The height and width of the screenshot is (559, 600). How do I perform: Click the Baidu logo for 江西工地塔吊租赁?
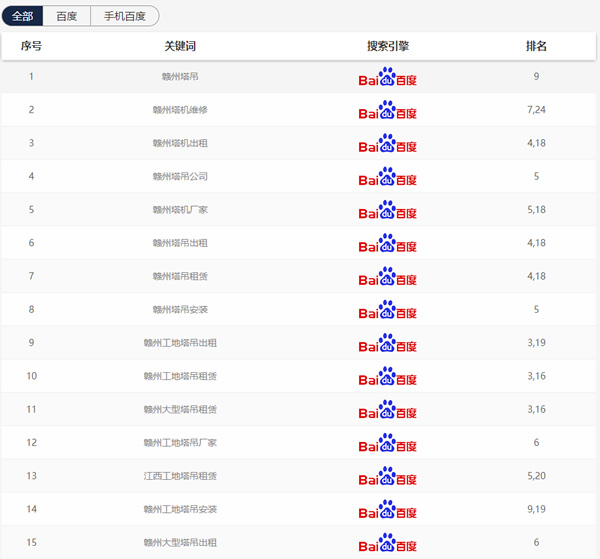(x=387, y=476)
